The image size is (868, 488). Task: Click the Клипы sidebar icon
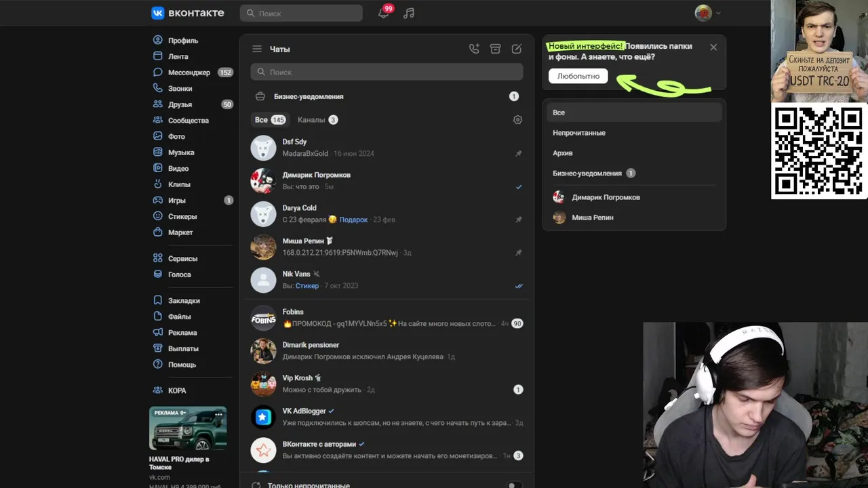(x=157, y=184)
